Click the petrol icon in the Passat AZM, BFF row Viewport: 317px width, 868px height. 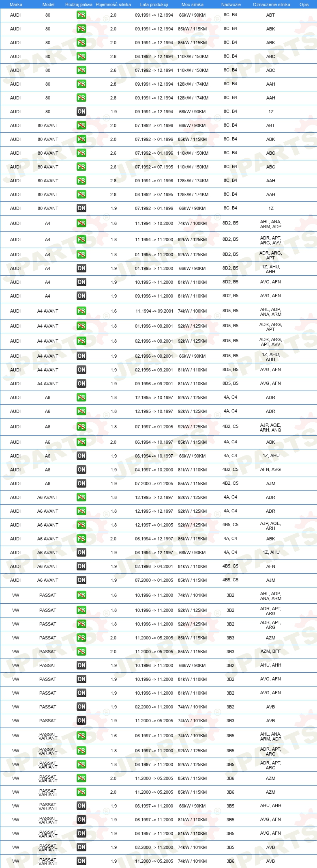coord(81,652)
